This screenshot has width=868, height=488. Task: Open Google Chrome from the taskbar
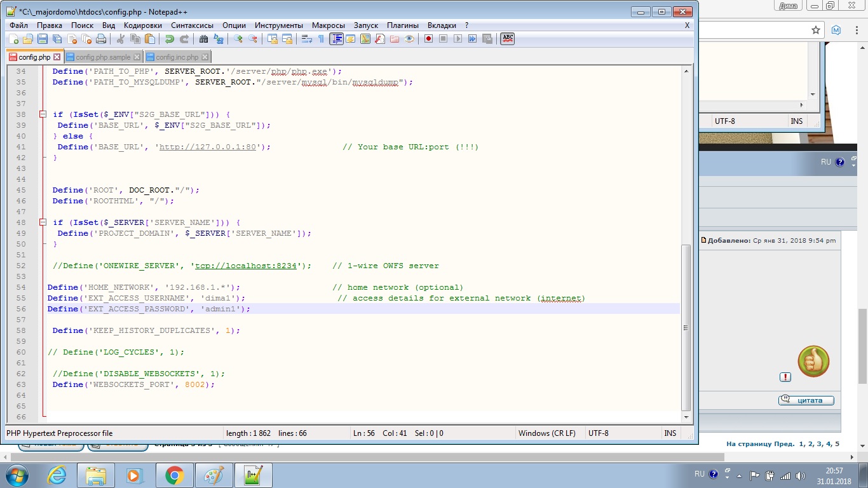coord(175,475)
